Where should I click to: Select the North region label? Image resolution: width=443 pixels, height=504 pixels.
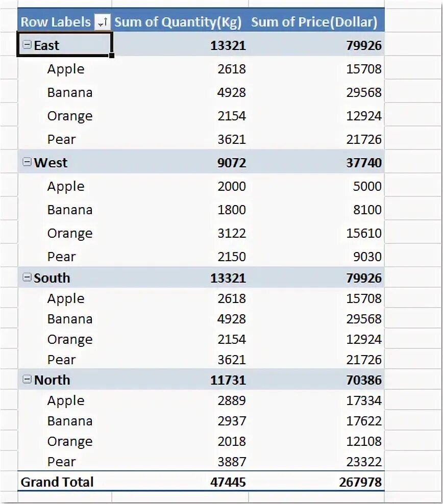(52, 380)
